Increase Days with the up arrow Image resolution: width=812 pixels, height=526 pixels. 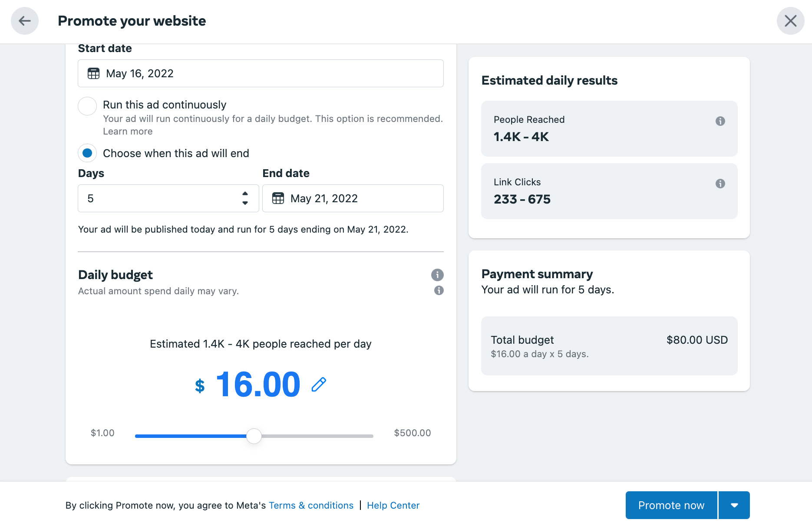245,194
